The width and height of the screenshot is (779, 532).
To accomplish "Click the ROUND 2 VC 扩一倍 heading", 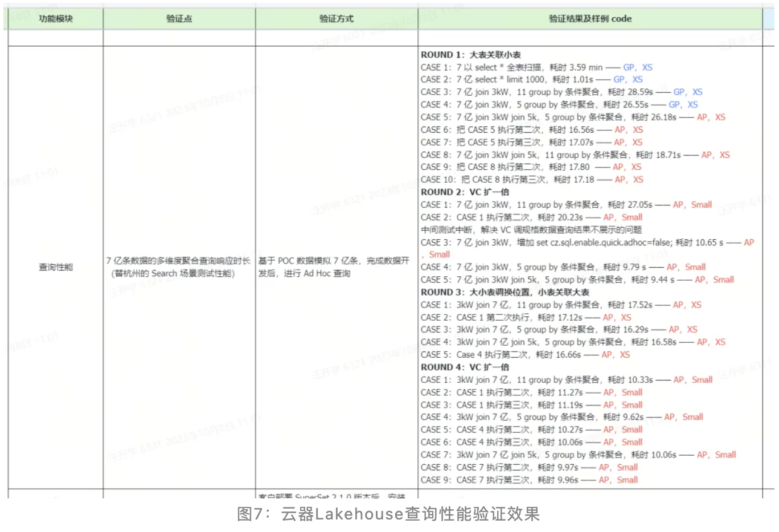I will click(x=465, y=192).
